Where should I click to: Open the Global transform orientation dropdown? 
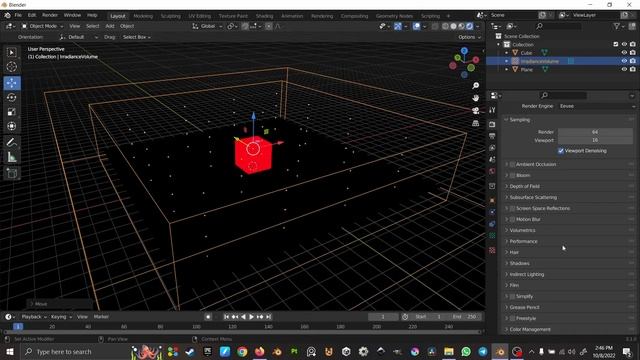coord(207,26)
